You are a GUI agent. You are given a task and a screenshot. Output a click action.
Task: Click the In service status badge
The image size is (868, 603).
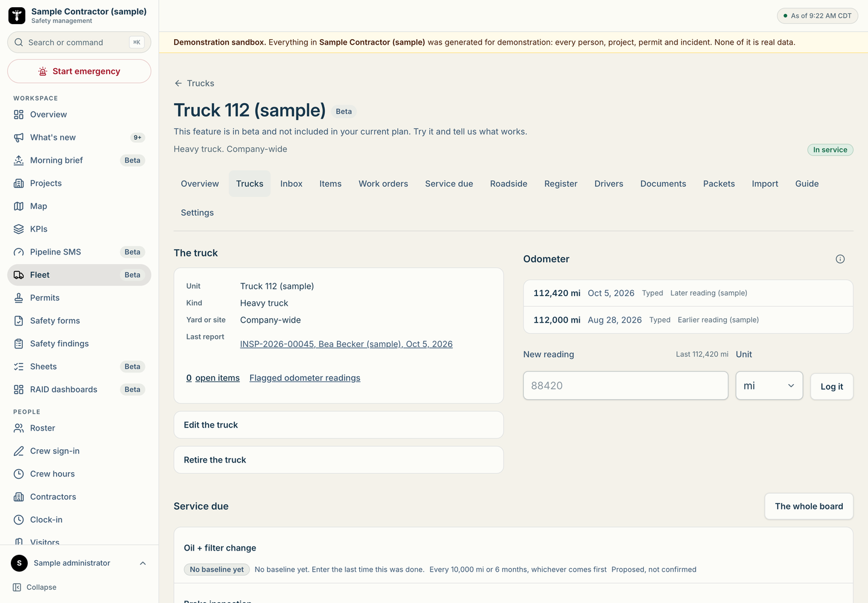click(x=830, y=150)
